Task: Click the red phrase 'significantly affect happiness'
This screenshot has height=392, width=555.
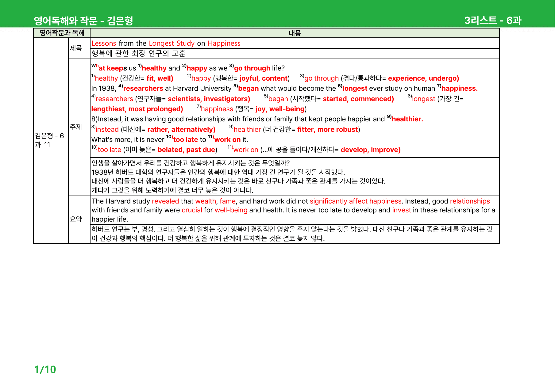Action: [x=356, y=201]
